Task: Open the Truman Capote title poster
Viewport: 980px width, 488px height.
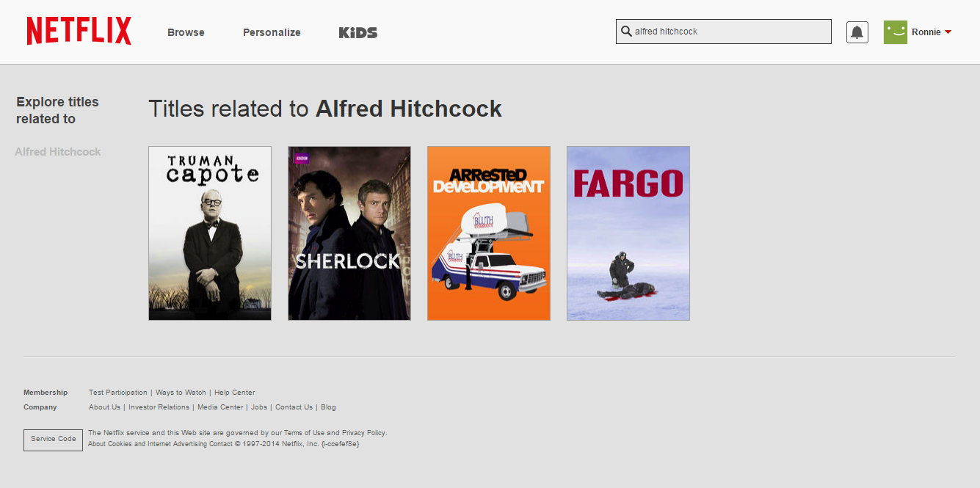Action: point(210,233)
